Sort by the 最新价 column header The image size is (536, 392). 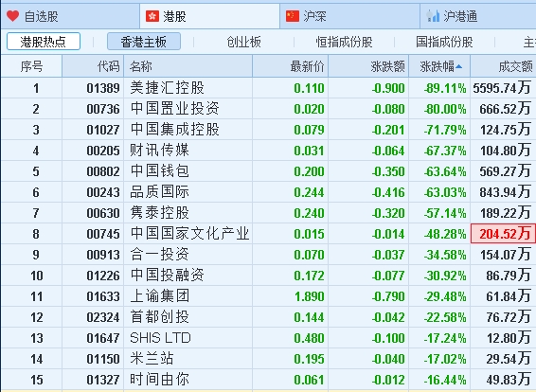[291, 66]
